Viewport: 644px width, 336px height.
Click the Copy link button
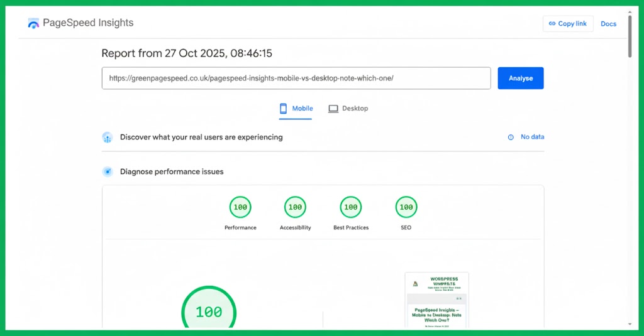568,24
